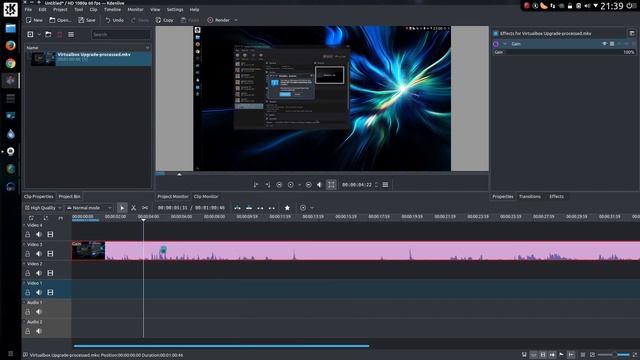Activate the selection arrow tool
Image resolution: width=640 pixels, height=360 pixels.
pos(122,208)
